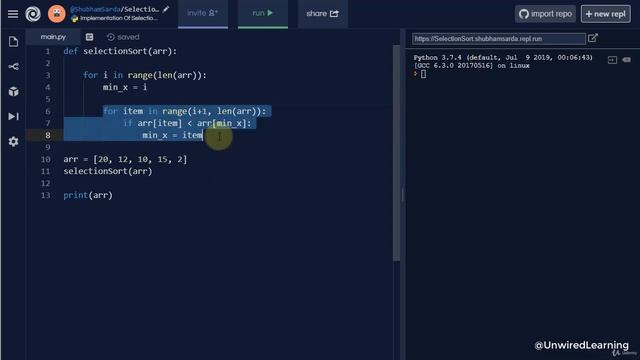640x360 pixels.
Task: Toggle the layout icon next to main.py
Action: point(89,37)
